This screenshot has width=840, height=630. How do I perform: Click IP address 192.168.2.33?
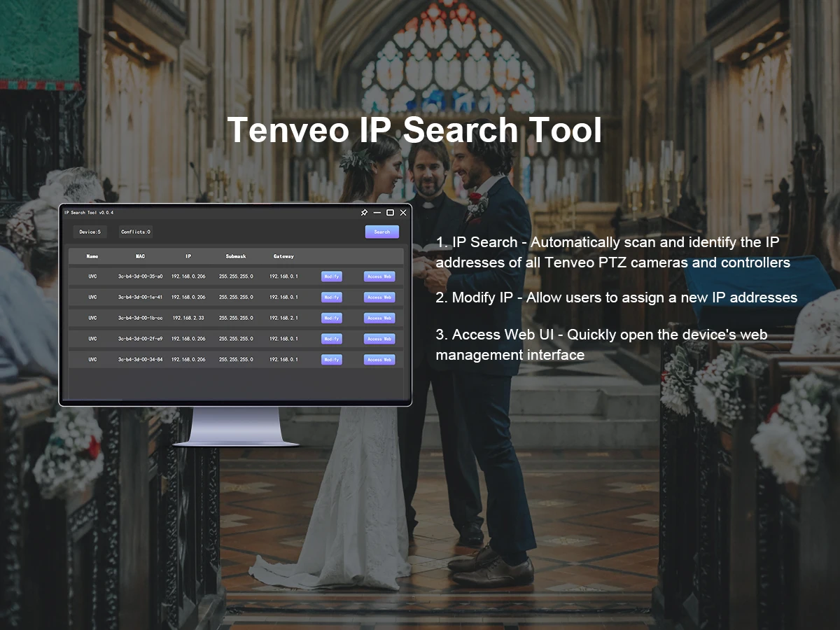[x=188, y=318]
